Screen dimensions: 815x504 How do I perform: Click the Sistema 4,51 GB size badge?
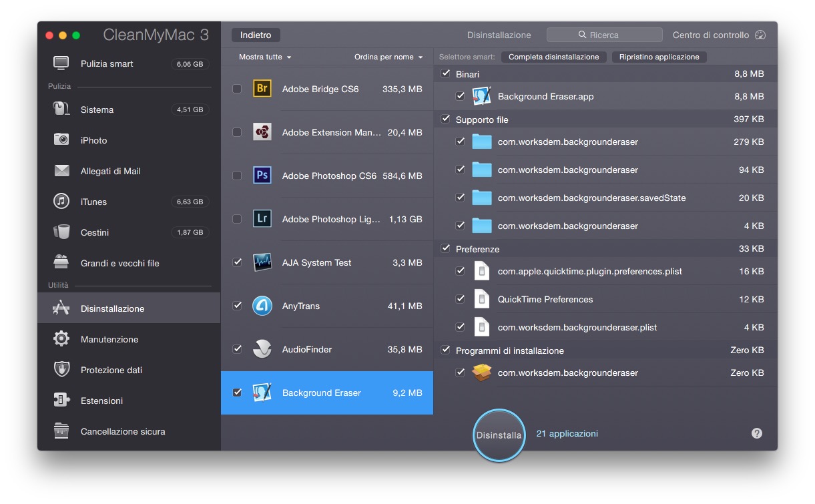(190, 109)
